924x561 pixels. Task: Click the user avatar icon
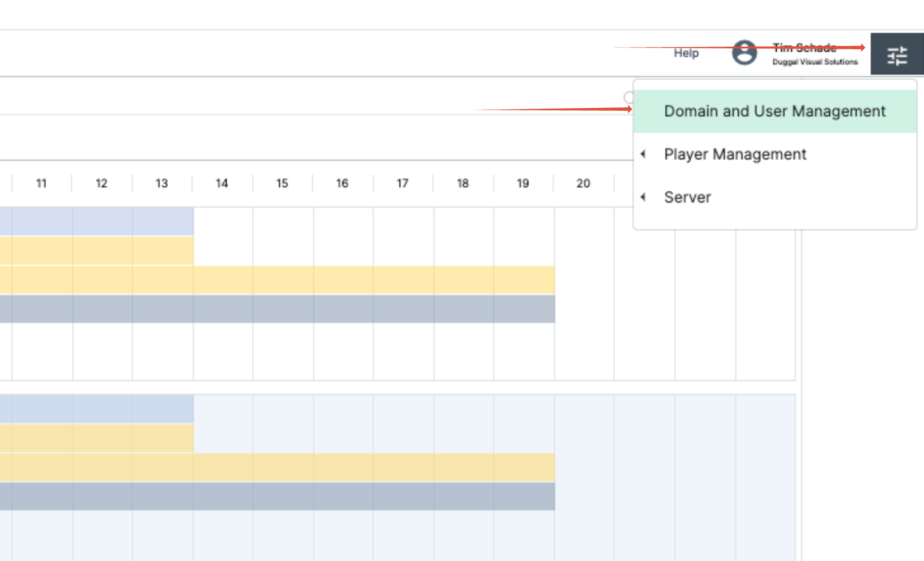tap(744, 53)
